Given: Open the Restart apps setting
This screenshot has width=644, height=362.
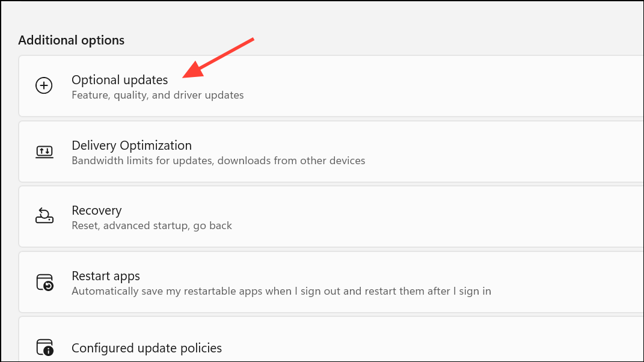Looking at the screenshot, I should coord(106,276).
